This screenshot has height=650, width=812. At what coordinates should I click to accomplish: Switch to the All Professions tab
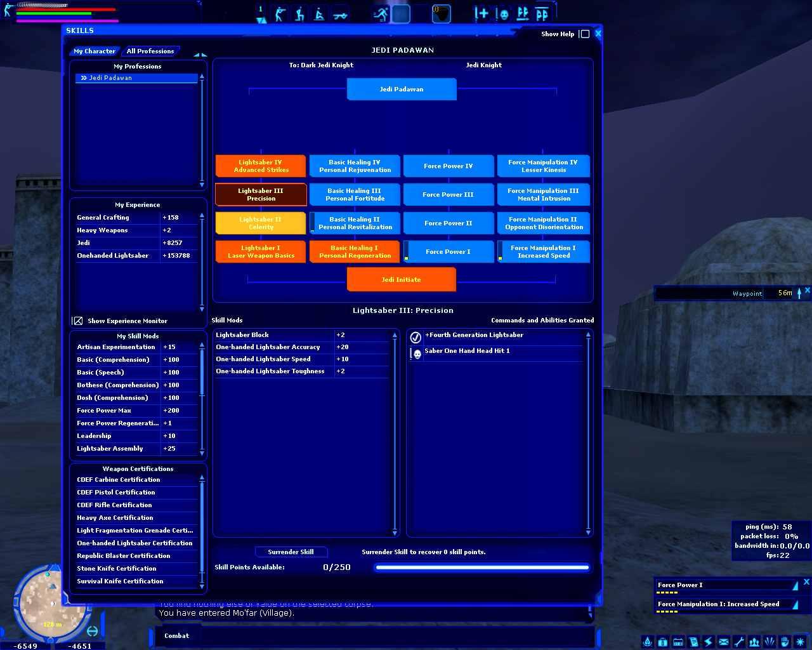coord(150,51)
